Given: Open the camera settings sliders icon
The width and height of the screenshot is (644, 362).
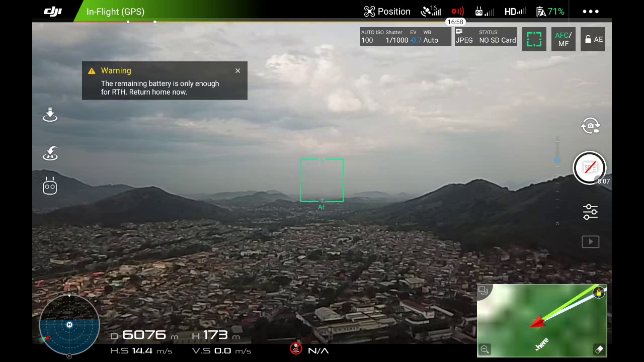Looking at the screenshot, I should (x=590, y=212).
